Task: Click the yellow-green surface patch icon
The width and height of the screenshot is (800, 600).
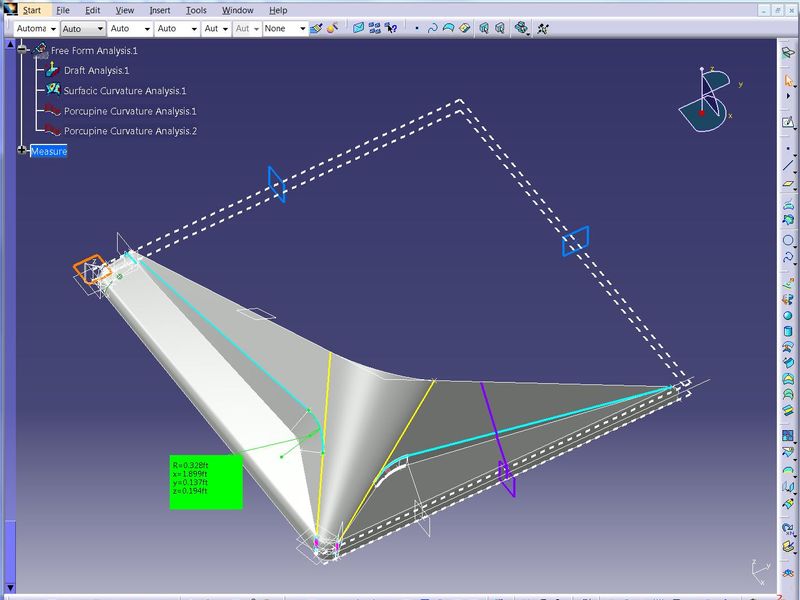Action: point(464,28)
